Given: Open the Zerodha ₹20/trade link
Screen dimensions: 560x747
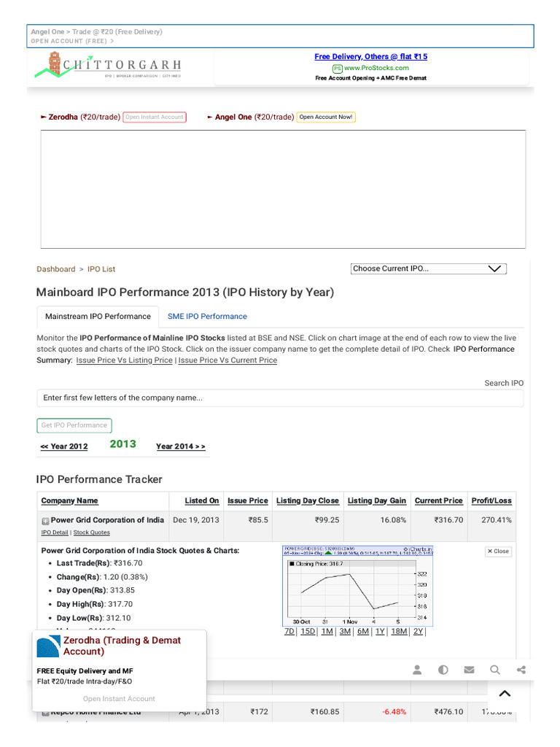Looking at the screenshot, I should (x=85, y=117).
